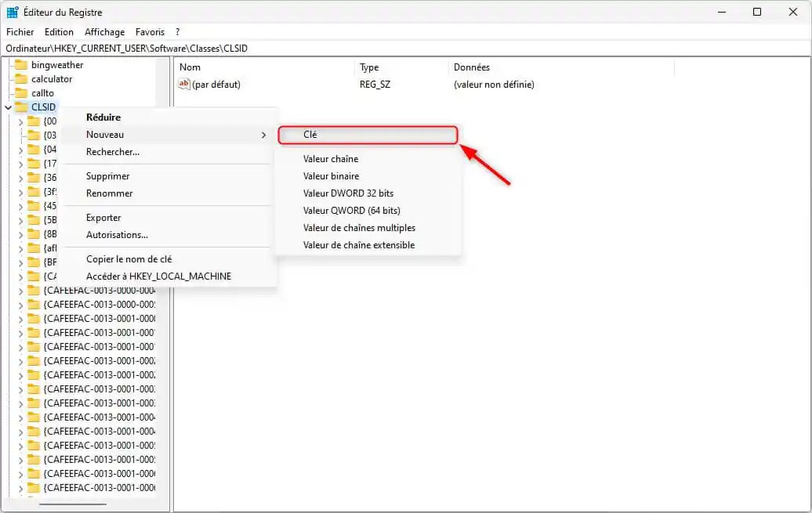The height and width of the screenshot is (513, 812).
Task: Collapse the CLSID key chevron
Action: tap(9, 107)
